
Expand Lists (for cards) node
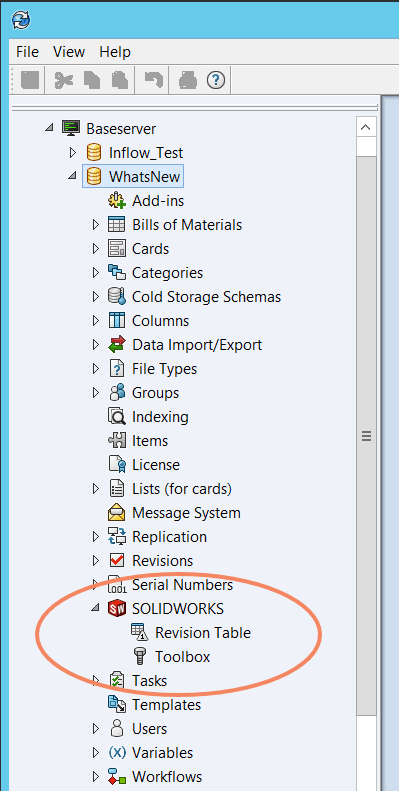click(x=96, y=489)
